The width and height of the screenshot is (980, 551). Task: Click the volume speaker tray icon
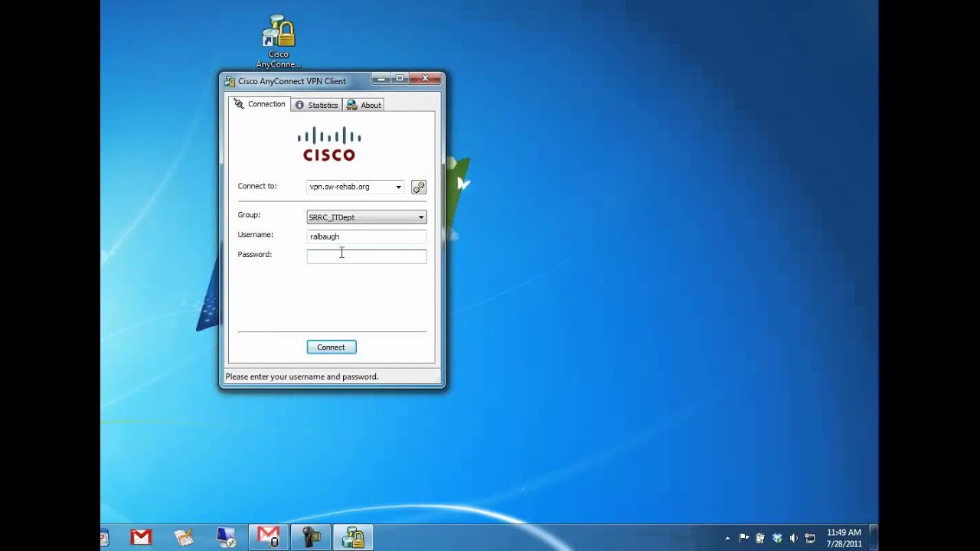(x=793, y=538)
